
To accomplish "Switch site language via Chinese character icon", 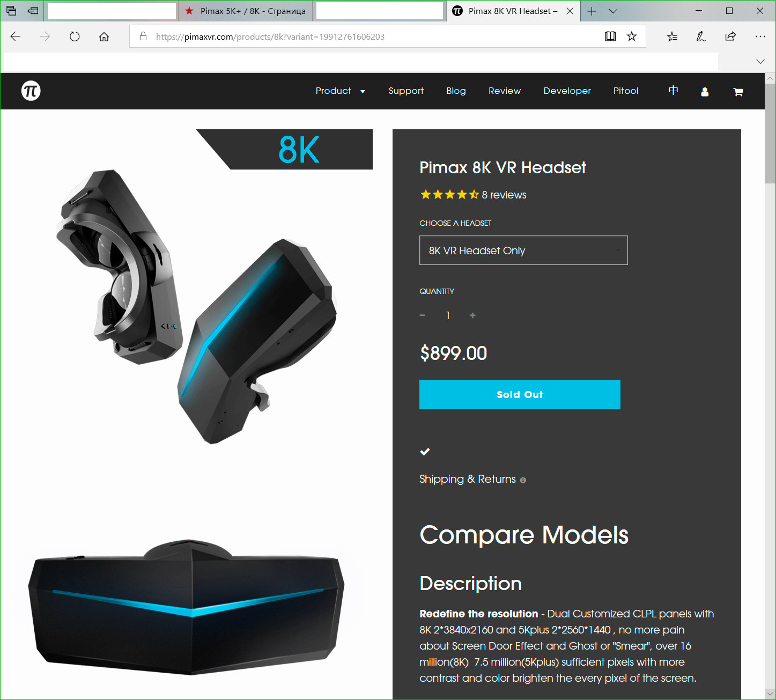I will click(x=673, y=91).
